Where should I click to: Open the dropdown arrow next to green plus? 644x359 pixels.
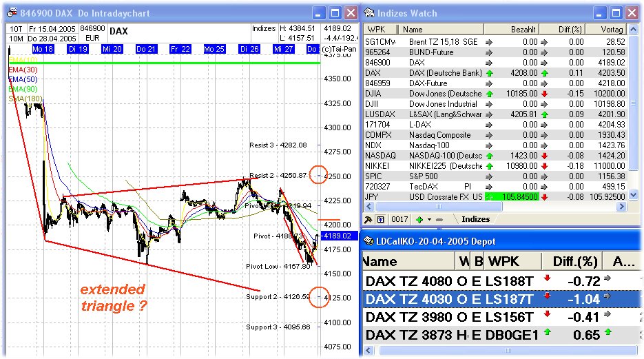coord(429,220)
